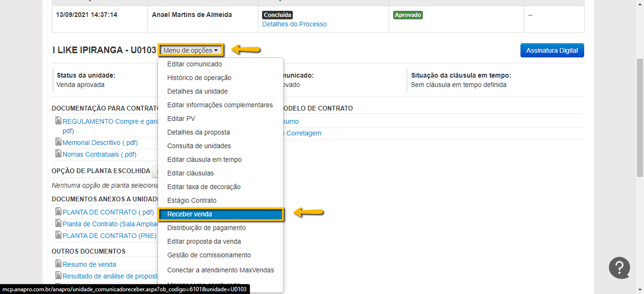Click file icon next to PLANTA DE CONTRATO (PNE)
The height and width of the screenshot is (294, 644).
(58, 235)
